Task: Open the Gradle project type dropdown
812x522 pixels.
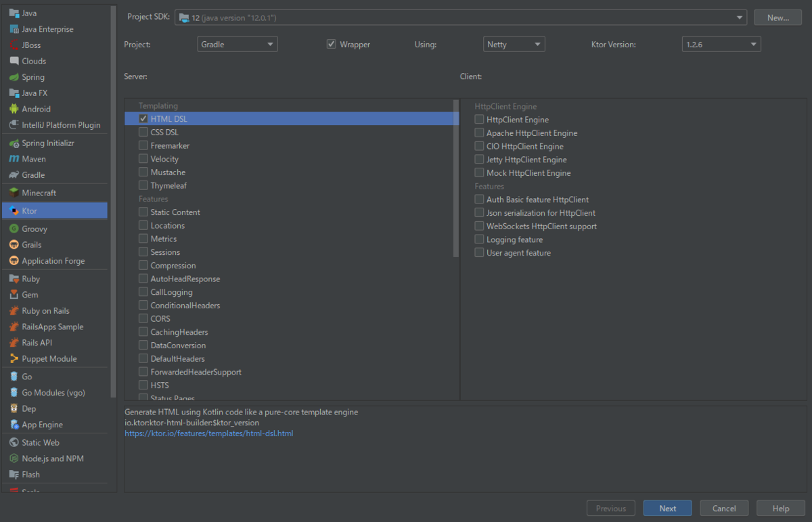Action: pos(238,44)
